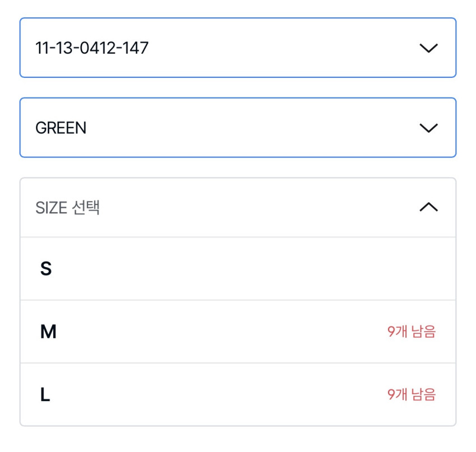Click the 'SIZE 선택' placeholder text
Image resolution: width=476 pixels, height=452 pixels.
[x=68, y=208]
